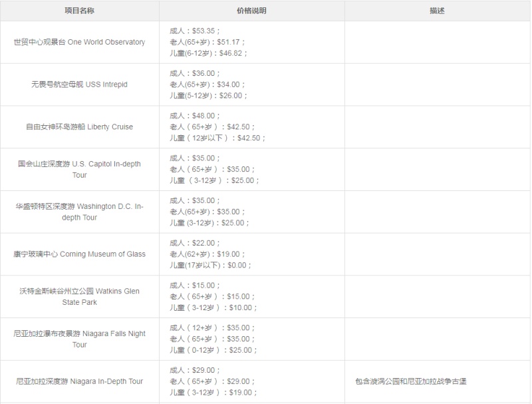Screen dimensions: 532x404
Task: Click child (5-12岁) price $26.00
Action: coord(231,96)
